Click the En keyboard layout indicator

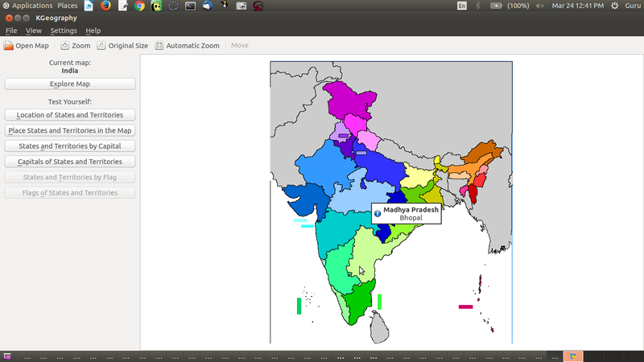(x=462, y=6)
